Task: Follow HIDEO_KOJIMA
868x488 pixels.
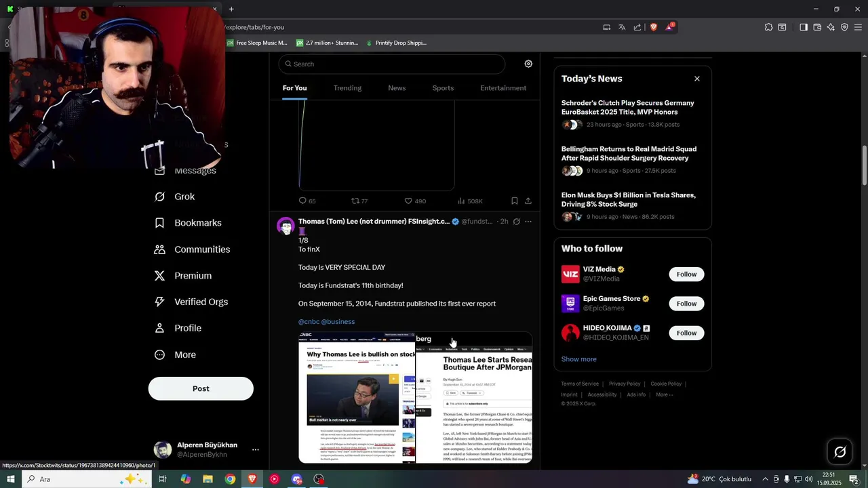Action: [686, 333]
